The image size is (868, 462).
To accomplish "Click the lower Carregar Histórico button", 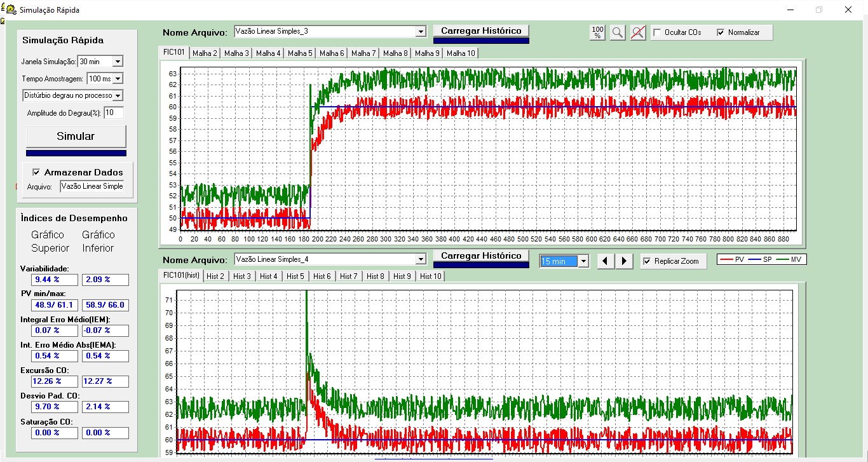I will [x=481, y=255].
